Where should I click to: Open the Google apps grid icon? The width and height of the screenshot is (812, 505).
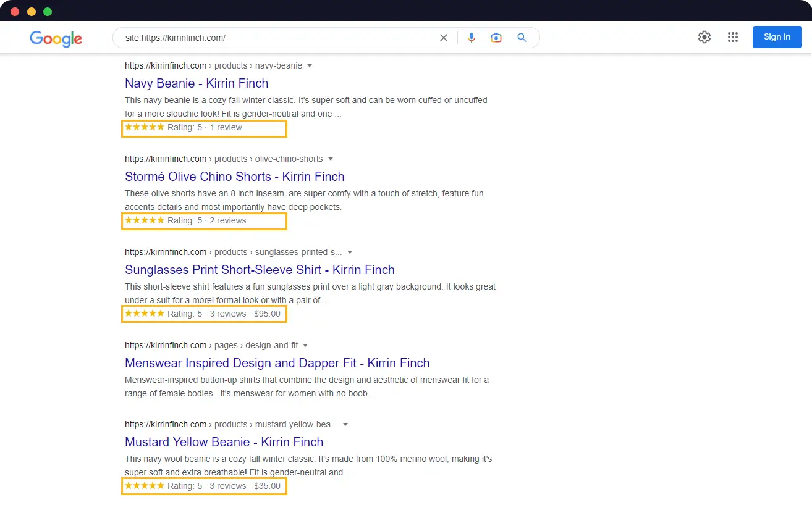pyautogui.click(x=733, y=37)
